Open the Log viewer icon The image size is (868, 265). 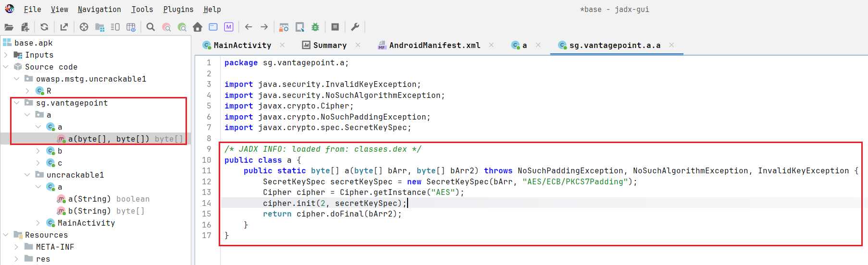[x=335, y=27]
